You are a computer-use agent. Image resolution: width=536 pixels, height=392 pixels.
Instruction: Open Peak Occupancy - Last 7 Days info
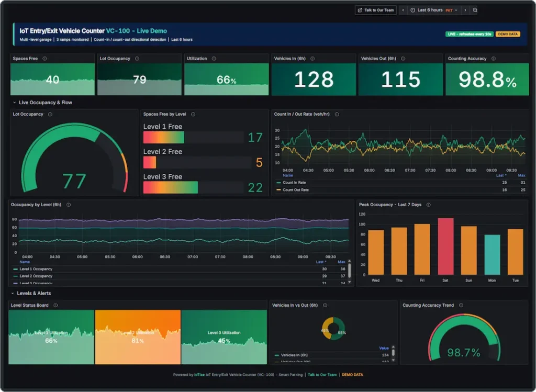(x=428, y=205)
